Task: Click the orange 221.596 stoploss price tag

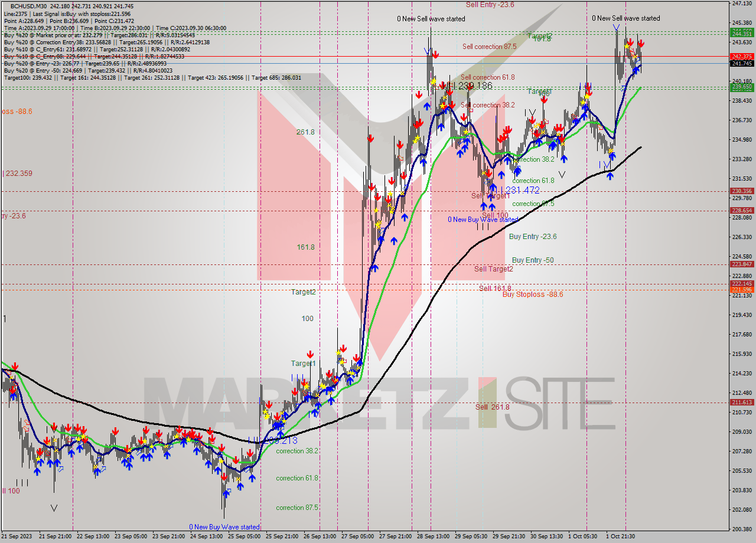Action: click(x=742, y=289)
